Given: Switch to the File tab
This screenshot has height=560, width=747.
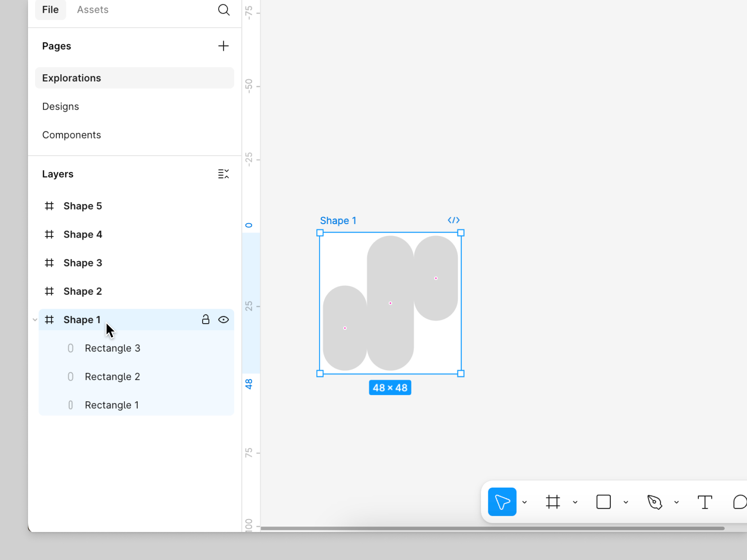Looking at the screenshot, I should [50, 10].
